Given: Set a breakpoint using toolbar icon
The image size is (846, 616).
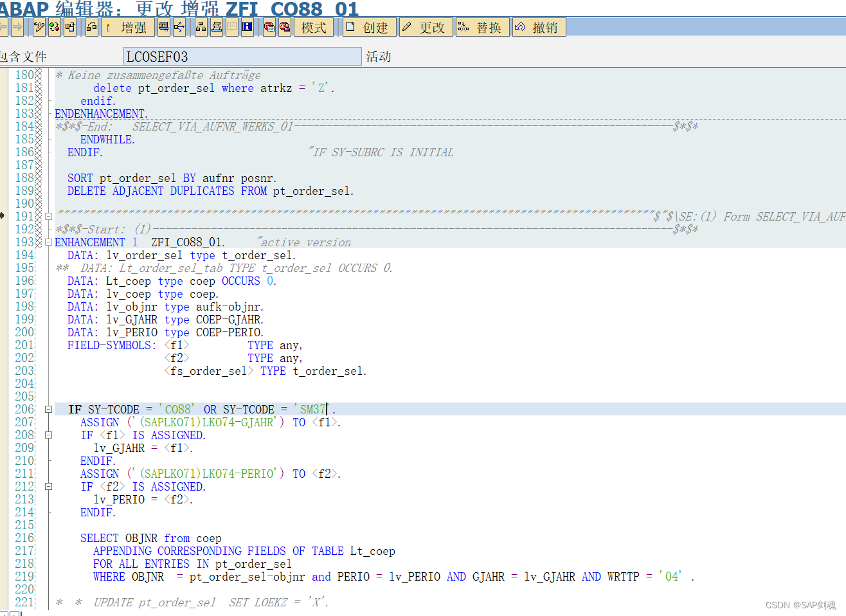Looking at the screenshot, I should point(269,27).
